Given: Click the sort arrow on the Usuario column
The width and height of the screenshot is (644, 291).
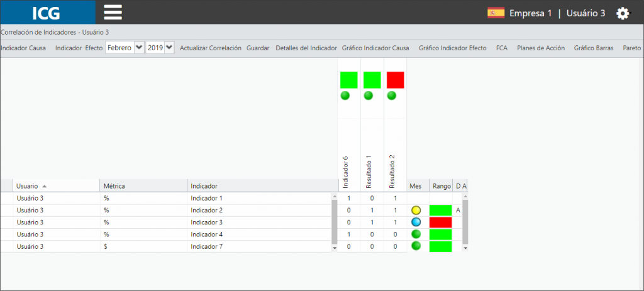Looking at the screenshot, I should coord(45,186).
